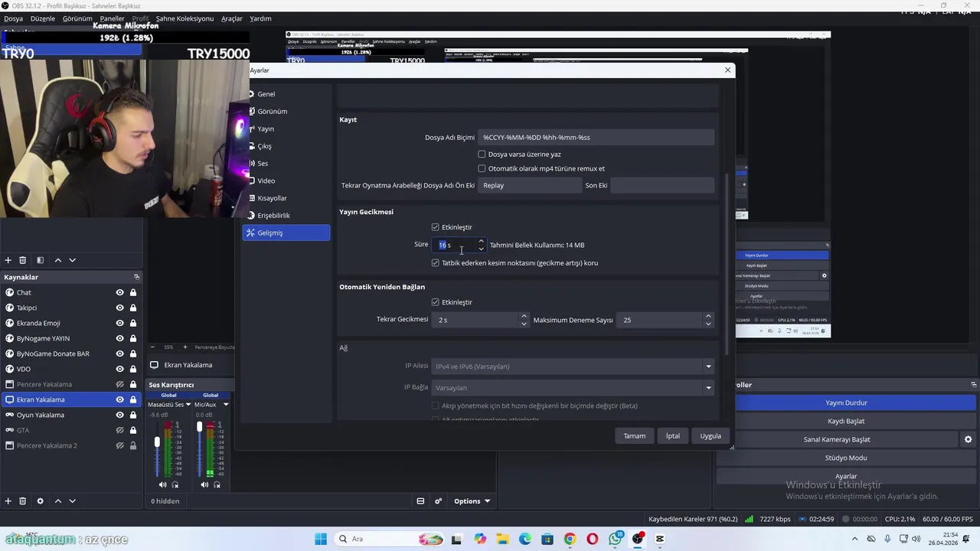Hide the VDO source via eye icon
The width and height of the screenshot is (980, 551).
(x=119, y=369)
